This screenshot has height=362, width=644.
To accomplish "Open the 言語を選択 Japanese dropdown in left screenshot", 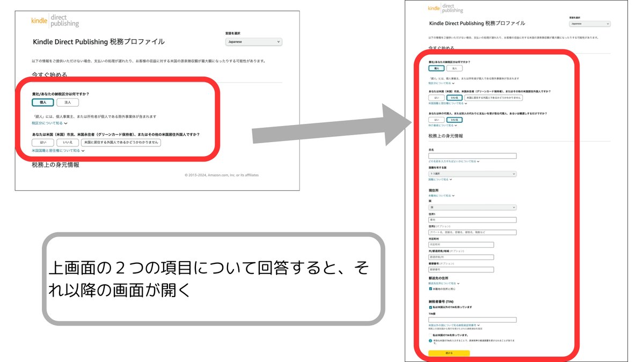I will [x=254, y=42].
